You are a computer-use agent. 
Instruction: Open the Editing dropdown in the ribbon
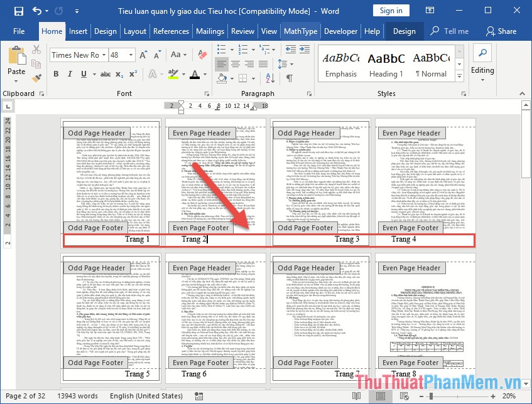click(482, 70)
